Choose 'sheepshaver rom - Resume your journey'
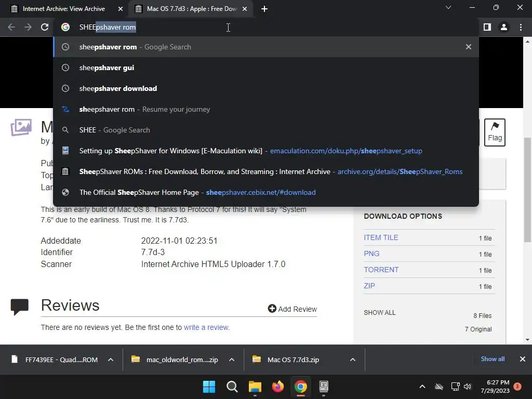 click(266, 109)
